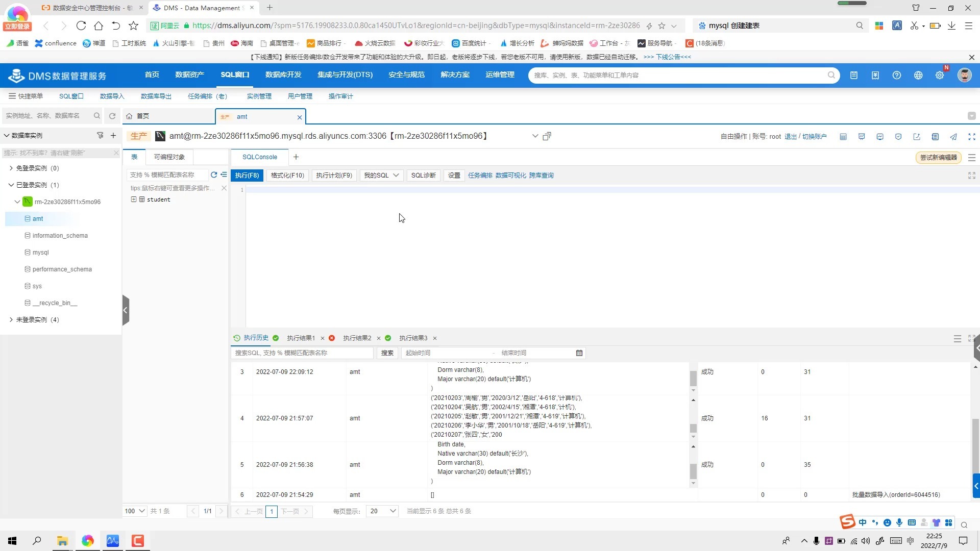Open the DMS settings gear icon
Viewport: 980px width, 551px height.
[940, 76]
